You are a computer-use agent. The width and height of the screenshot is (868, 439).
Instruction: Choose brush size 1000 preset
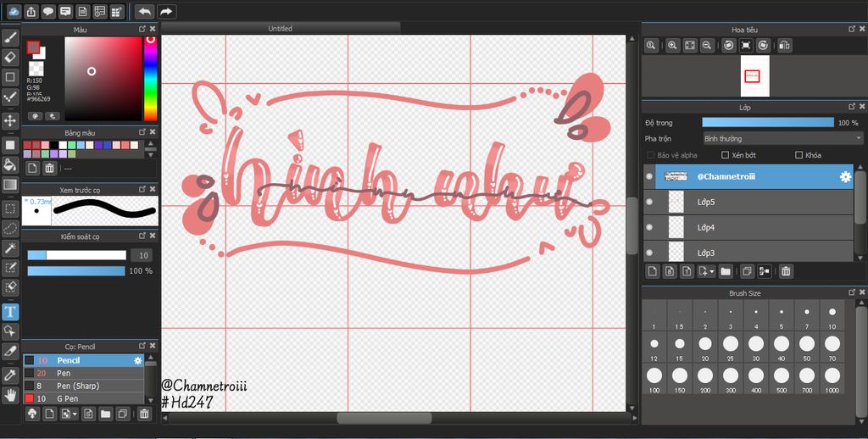(x=832, y=379)
